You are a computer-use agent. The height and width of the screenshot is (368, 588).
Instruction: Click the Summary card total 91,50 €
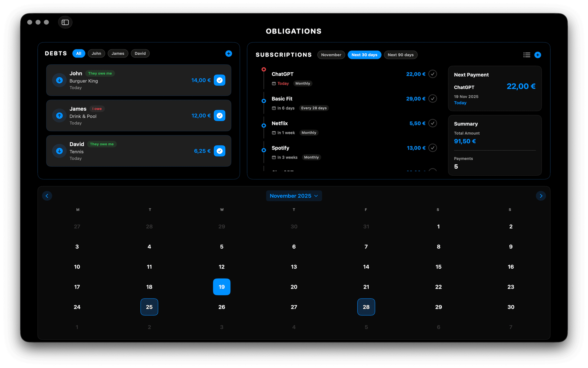point(465,141)
